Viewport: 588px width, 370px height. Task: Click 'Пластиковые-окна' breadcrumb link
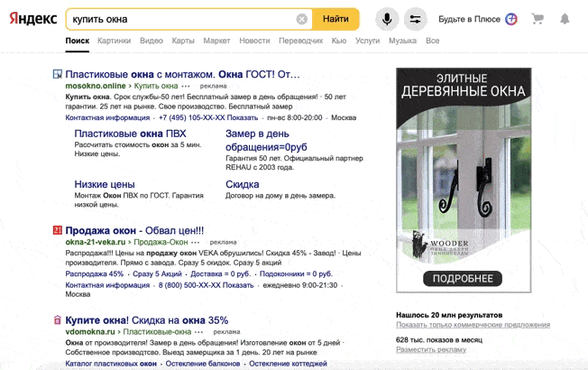click(157, 332)
